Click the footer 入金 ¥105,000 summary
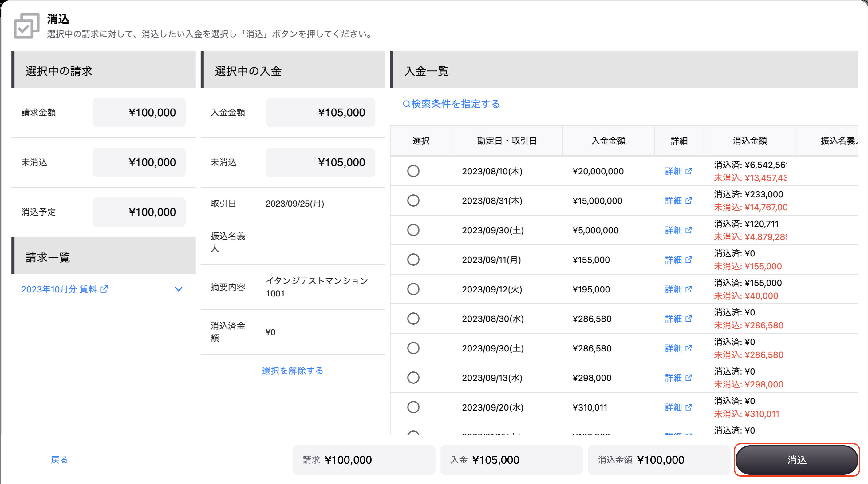 click(x=511, y=460)
